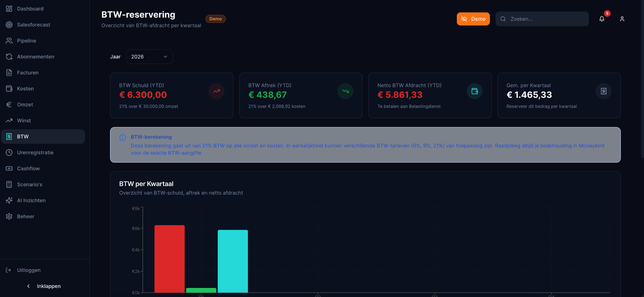The height and width of the screenshot is (297, 644).
Task: Click the Beheer gear icon
Action: click(9, 217)
